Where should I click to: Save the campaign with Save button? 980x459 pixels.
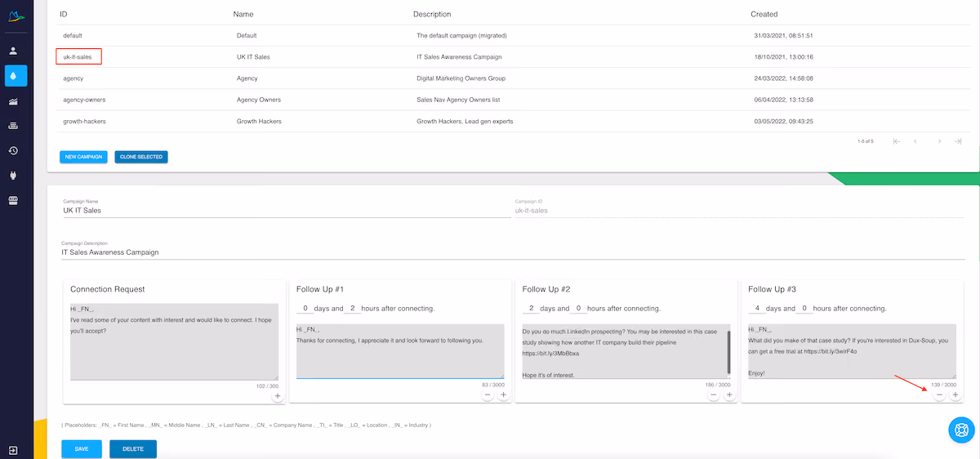[x=82, y=449]
